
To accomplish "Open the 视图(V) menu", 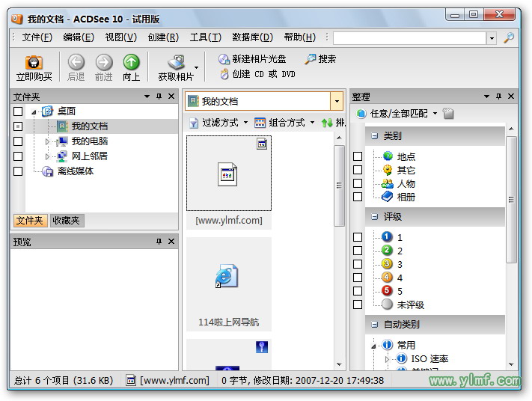I will pos(120,37).
